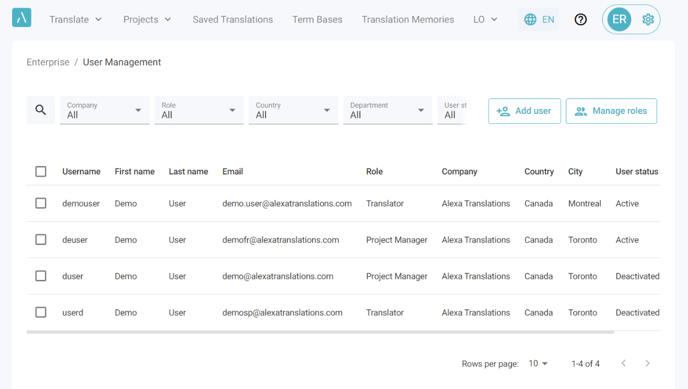Click the horizontal table scrollbar
This screenshot has width=688, height=389.
[x=320, y=332]
